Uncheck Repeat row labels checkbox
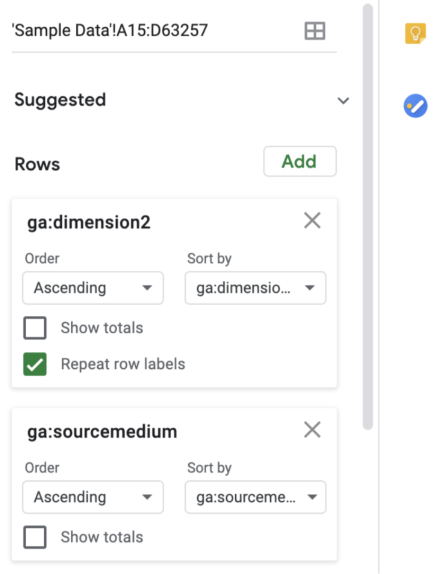The width and height of the screenshot is (433, 574). point(35,364)
